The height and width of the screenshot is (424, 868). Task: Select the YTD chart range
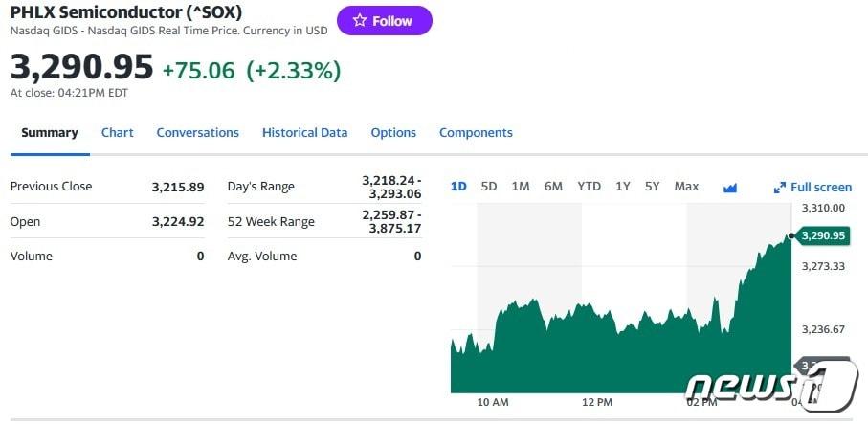point(589,187)
